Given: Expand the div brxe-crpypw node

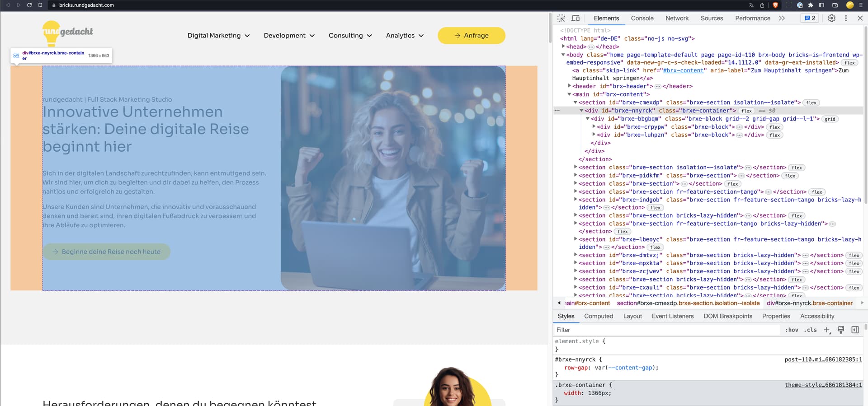Looking at the screenshot, I should coord(594,126).
